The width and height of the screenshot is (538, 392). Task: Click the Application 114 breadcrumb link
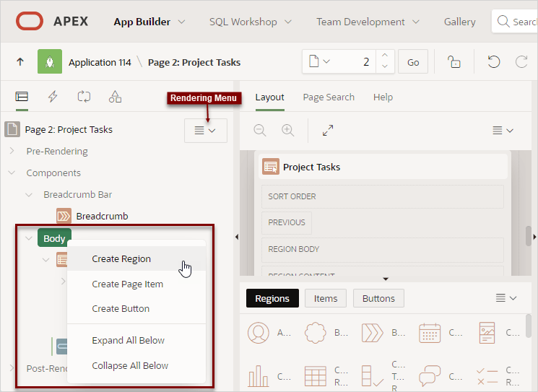point(100,62)
